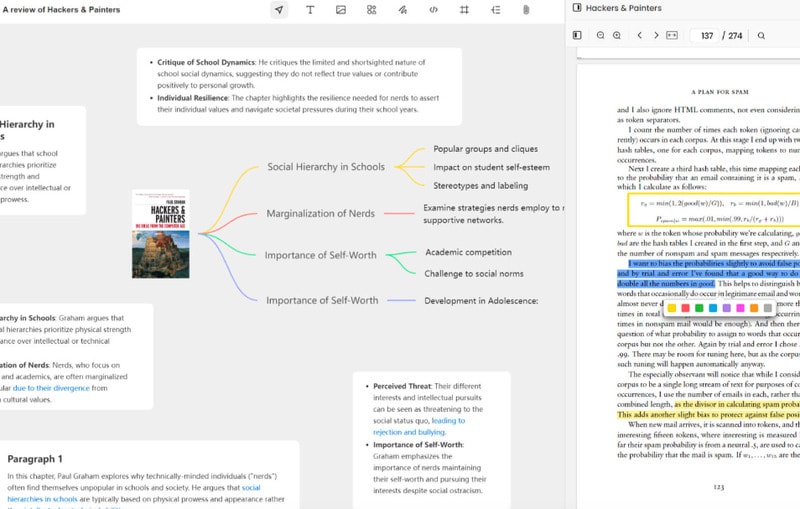Select the pointer arrow tool
Image resolution: width=800 pixels, height=509 pixels.
(279, 10)
